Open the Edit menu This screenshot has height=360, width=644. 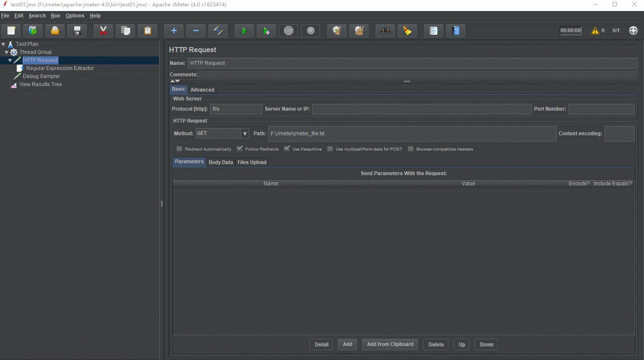pyautogui.click(x=19, y=16)
